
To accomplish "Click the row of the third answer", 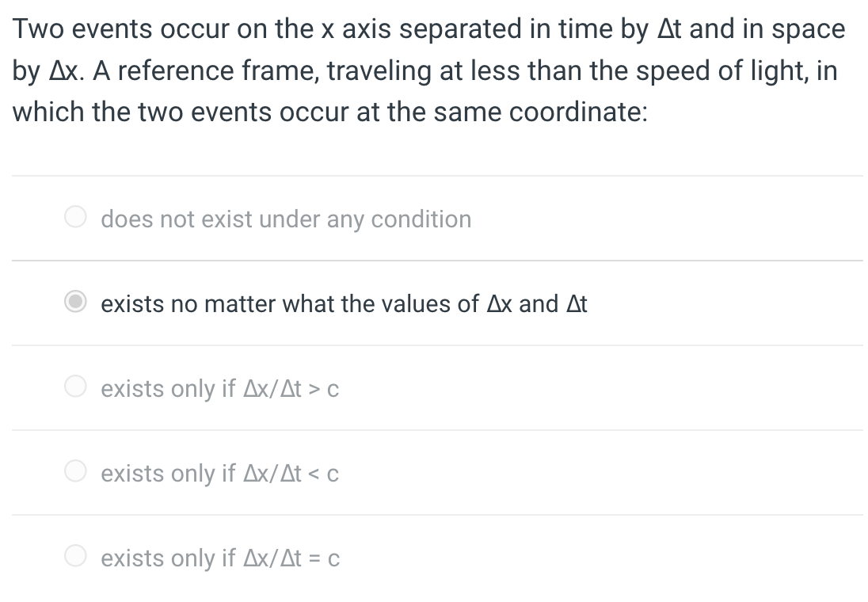I will [x=436, y=387].
